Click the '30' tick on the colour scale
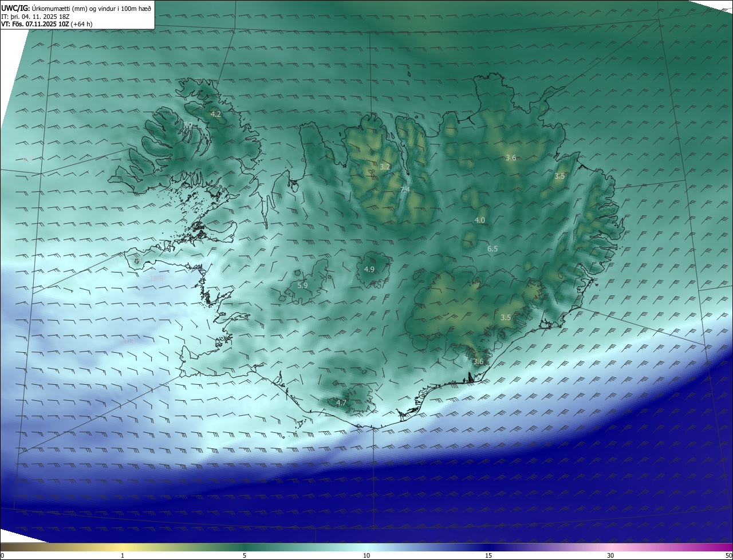The image size is (733, 560). (x=610, y=555)
